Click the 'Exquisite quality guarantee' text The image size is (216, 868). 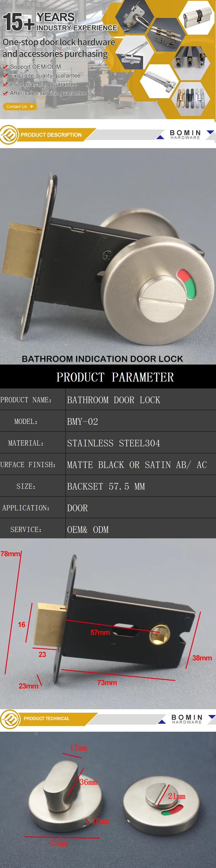click(x=45, y=76)
